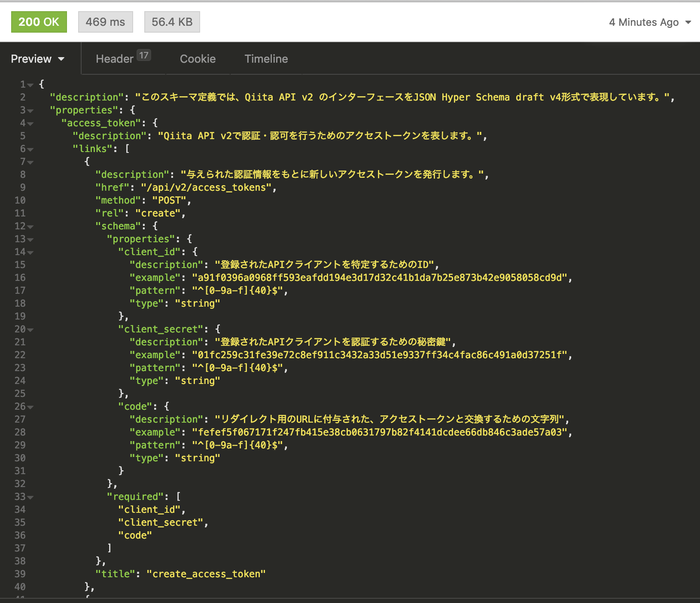Click the "required" key on line 33
Screen dimensions: 700x603
point(135,497)
